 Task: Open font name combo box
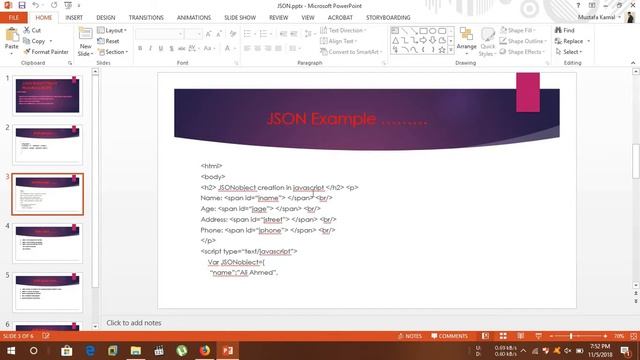coord(160,34)
